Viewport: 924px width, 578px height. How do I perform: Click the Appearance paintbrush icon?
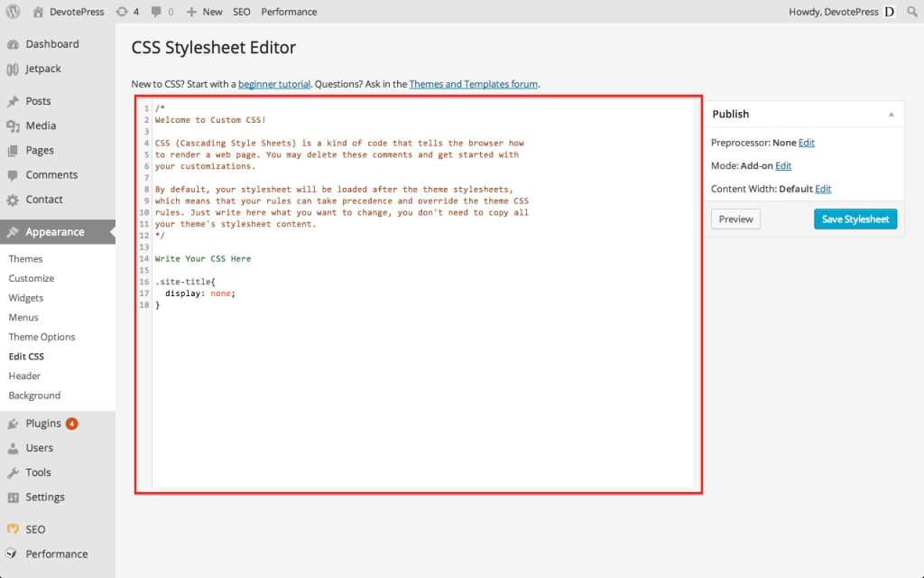coord(13,231)
